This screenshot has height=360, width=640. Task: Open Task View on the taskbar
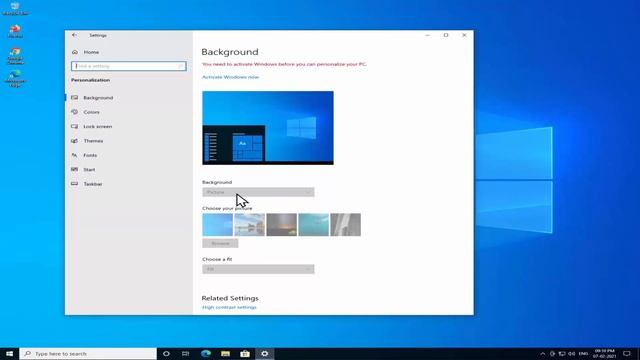click(185, 354)
